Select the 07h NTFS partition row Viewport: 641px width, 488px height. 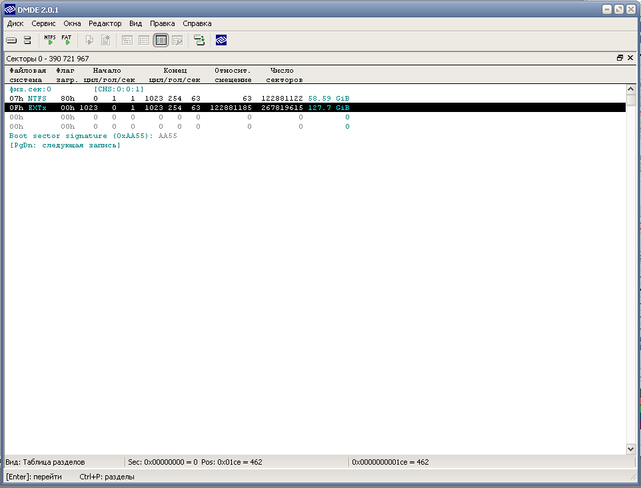[315, 98]
